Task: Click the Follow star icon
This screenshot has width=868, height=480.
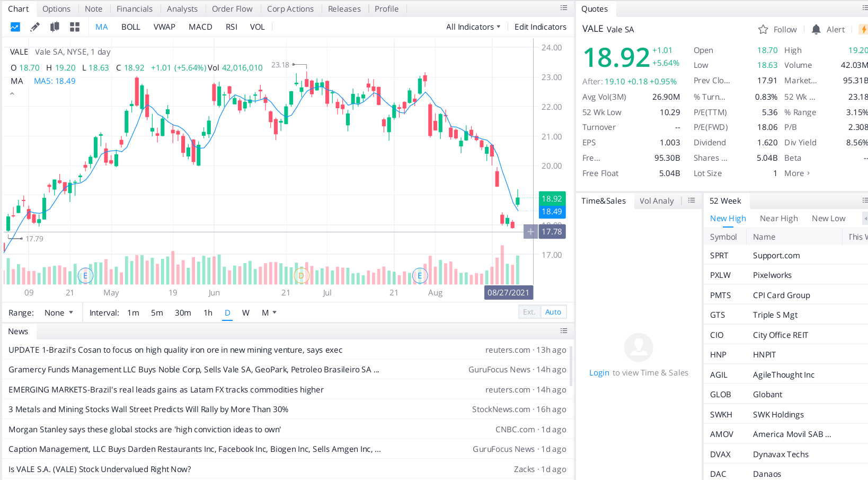Action: tap(763, 30)
